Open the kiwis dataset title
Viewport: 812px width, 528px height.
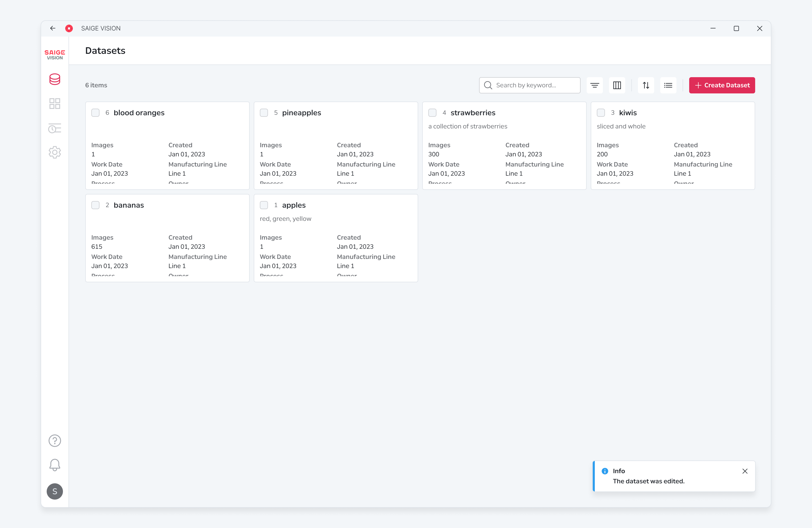click(x=628, y=113)
